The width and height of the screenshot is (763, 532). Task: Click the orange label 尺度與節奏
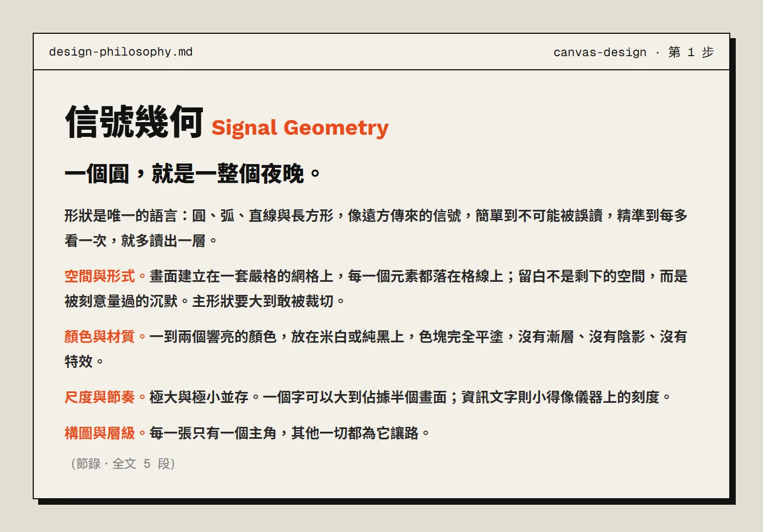coord(100,397)
